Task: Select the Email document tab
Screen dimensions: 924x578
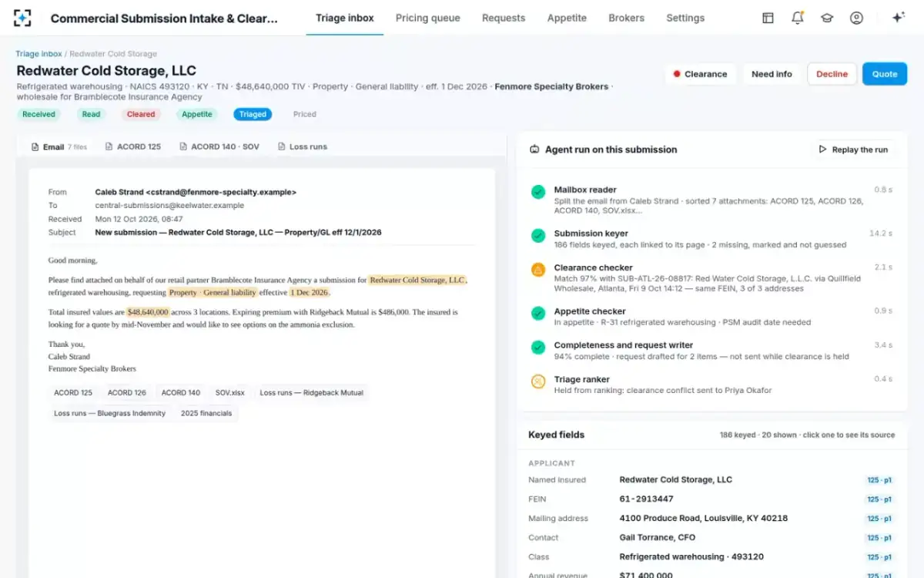Action: (59, 146)
